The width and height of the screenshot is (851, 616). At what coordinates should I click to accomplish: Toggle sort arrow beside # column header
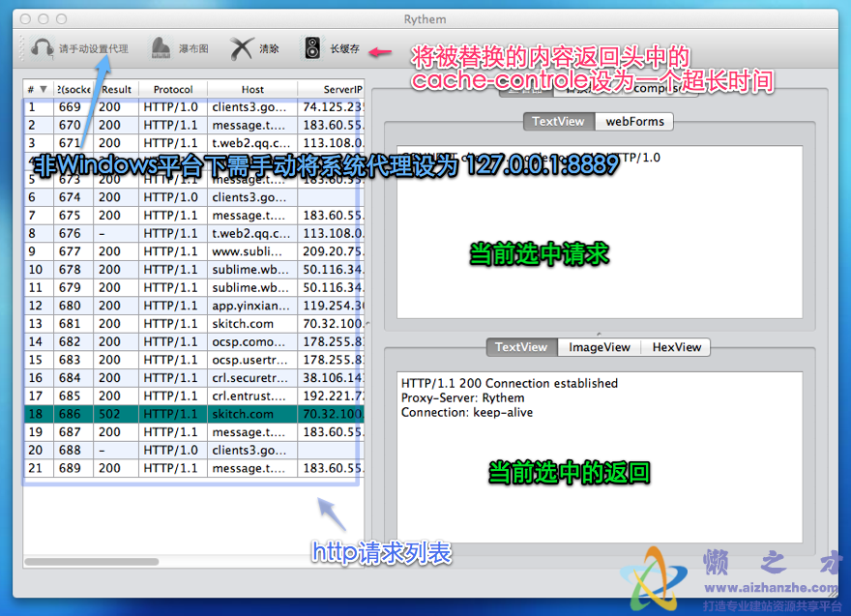click(x=44, y=90)
